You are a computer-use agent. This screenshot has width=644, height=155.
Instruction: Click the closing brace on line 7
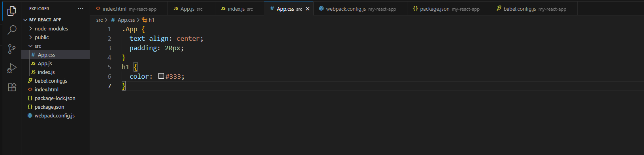[x=124, y=86]
